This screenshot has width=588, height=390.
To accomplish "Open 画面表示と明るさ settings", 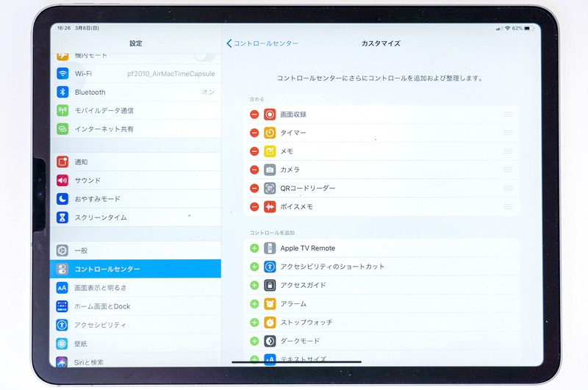I will (135, 288).
